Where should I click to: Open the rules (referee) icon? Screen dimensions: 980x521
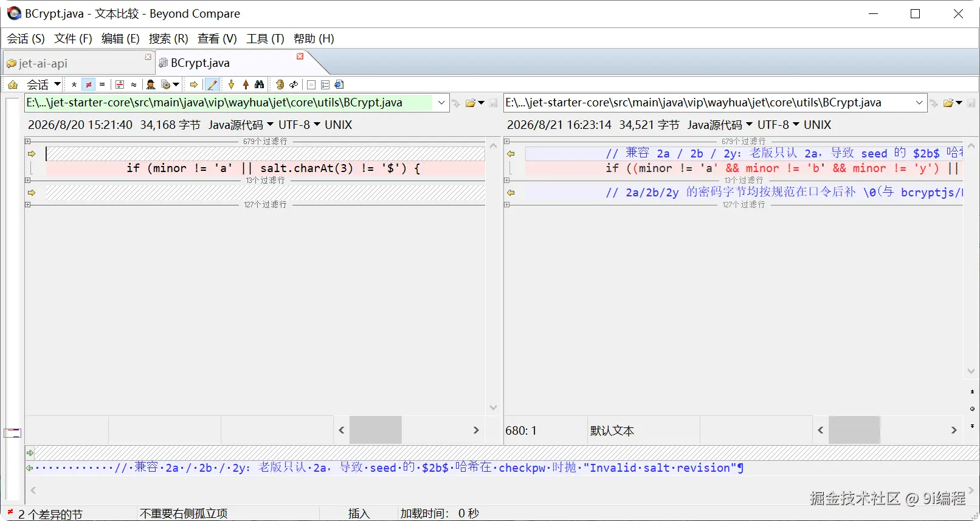pos(151,85)
